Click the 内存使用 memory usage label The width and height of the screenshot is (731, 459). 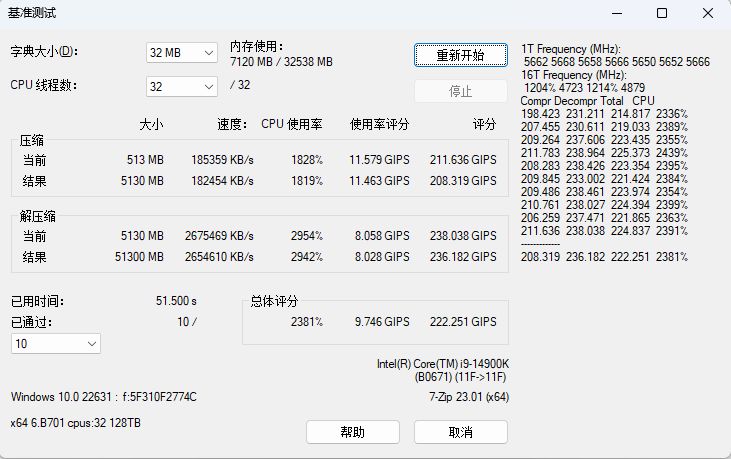click(x=258, y=46)
